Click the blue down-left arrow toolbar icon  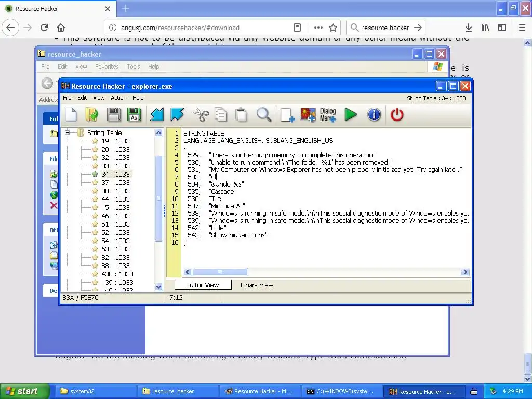point(157,115)
